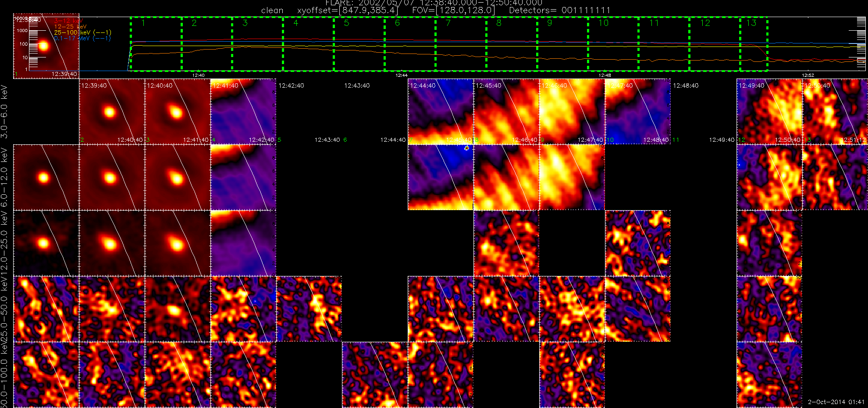Open the 3.0-6.0 keV image at 12:39:40
Image resolution: width=868 pixels, height=408 pixels.
point(112,111)
